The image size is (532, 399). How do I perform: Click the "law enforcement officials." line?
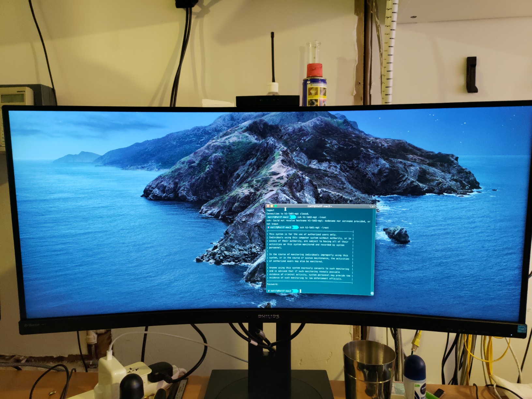click(306, 278)
